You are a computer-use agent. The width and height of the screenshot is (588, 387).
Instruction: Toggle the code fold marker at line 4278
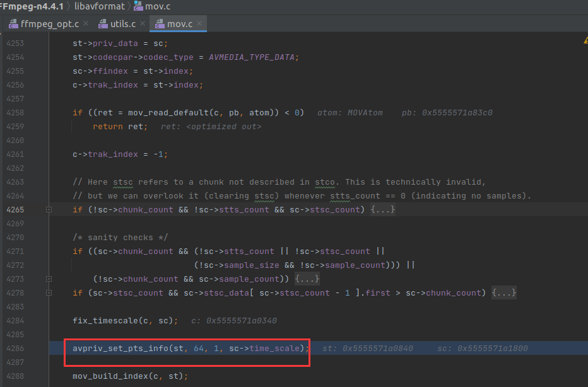pyautogui.click(x=49, y=292)
